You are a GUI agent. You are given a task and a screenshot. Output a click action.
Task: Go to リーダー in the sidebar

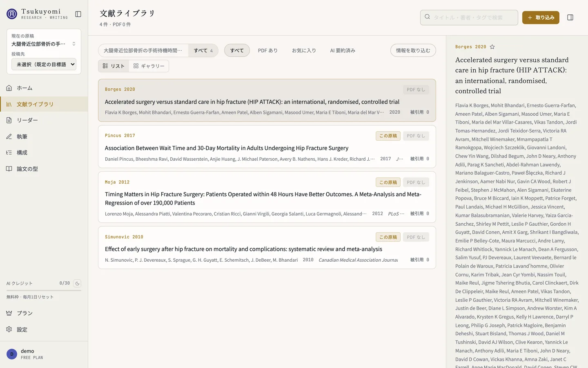[x=44, y=120]
